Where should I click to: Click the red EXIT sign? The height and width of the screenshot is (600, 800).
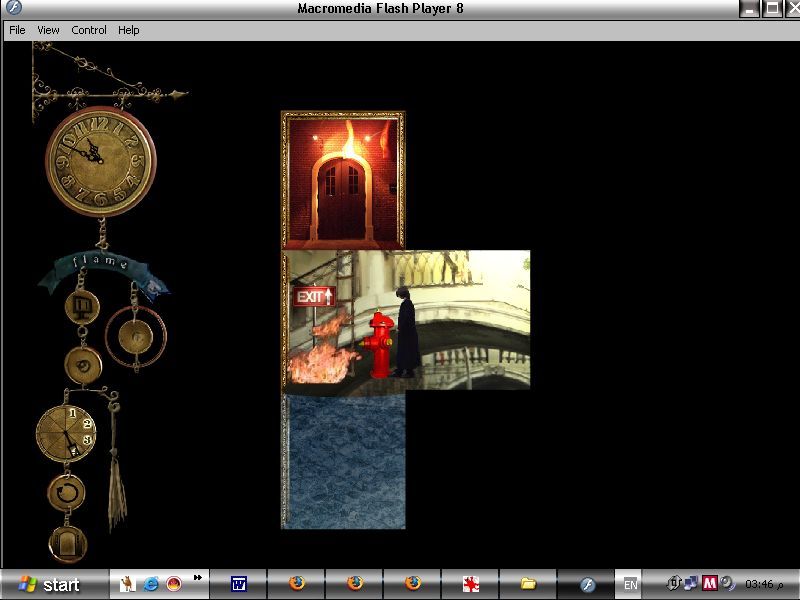coord(314,296)
